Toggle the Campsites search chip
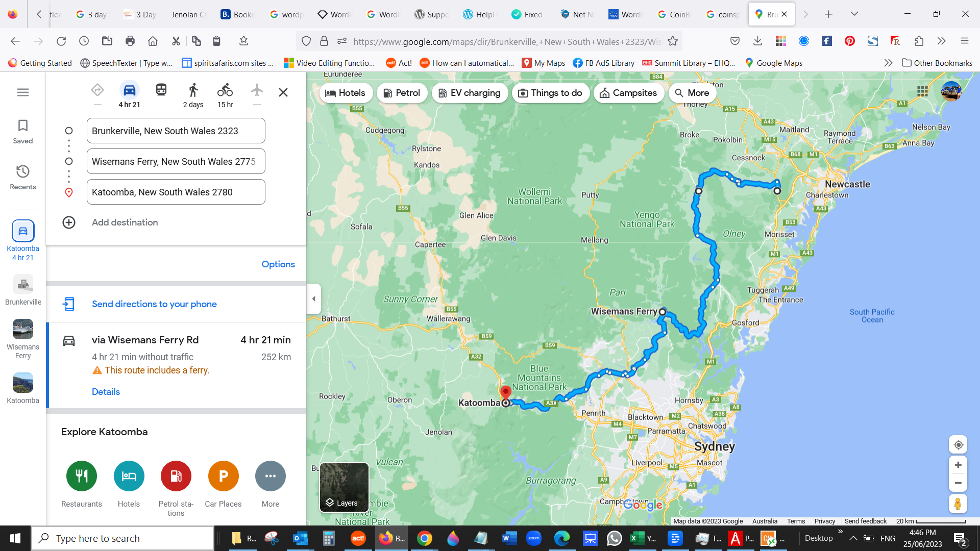 628,92
